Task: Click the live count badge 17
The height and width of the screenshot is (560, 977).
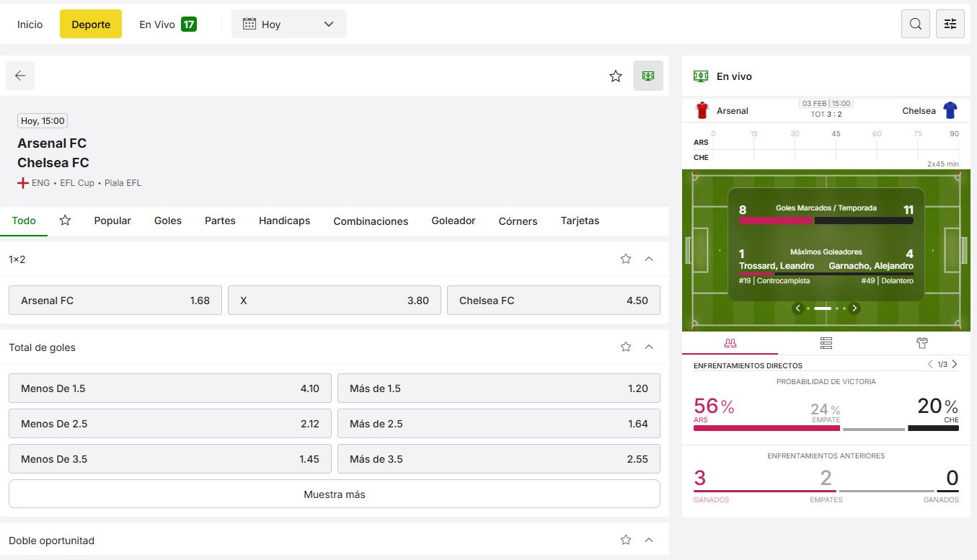Action: pyautogui.click(x=189, y=25)
